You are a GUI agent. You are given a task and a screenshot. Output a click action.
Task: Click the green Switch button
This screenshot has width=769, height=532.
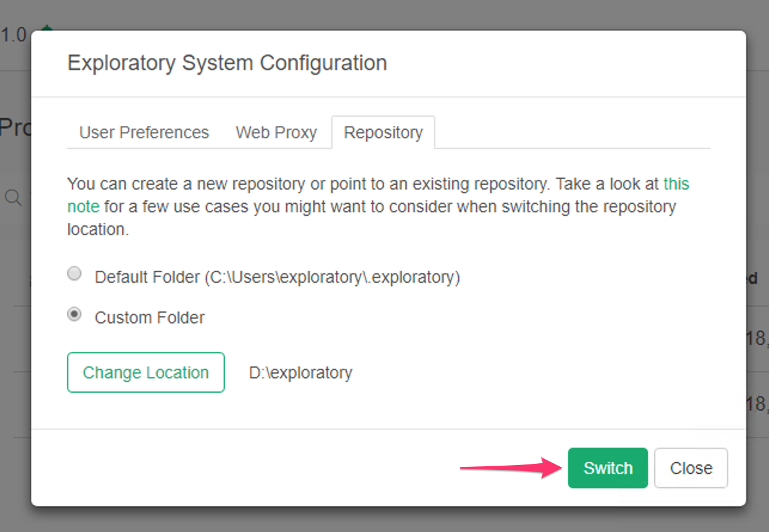coord(608,468)
